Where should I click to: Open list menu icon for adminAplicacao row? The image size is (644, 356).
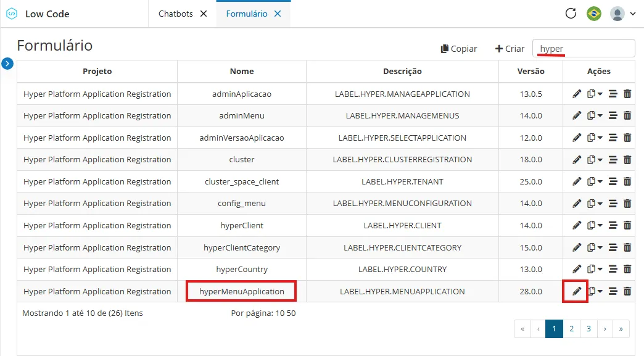pyautogui.click(x=613, y=94)
